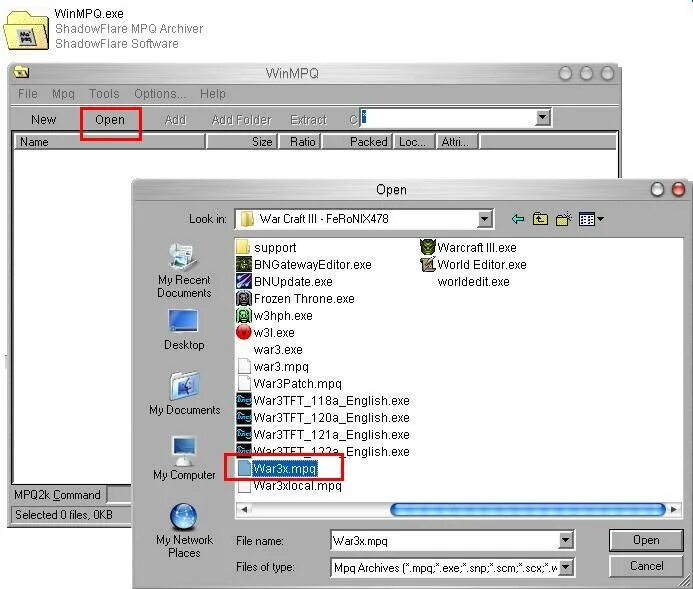The width and height of the screenshot is (693, 589).
Task: Go up one folder level
Action: click(x=540, y=219)
